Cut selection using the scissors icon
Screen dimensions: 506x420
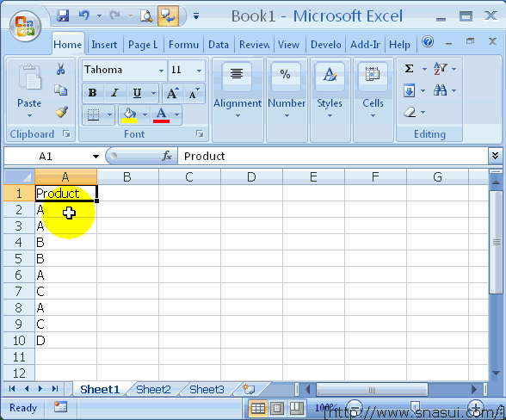point(60,69)
